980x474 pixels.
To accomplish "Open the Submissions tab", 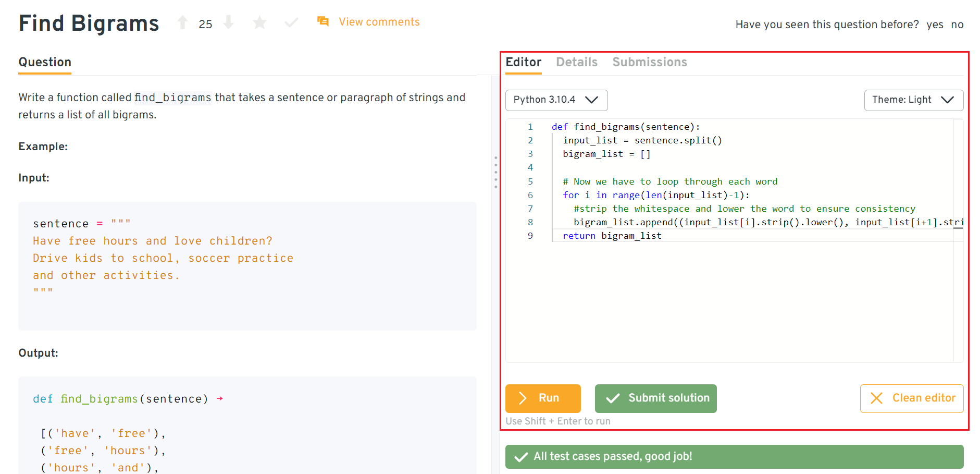I will tap(649, 62).
